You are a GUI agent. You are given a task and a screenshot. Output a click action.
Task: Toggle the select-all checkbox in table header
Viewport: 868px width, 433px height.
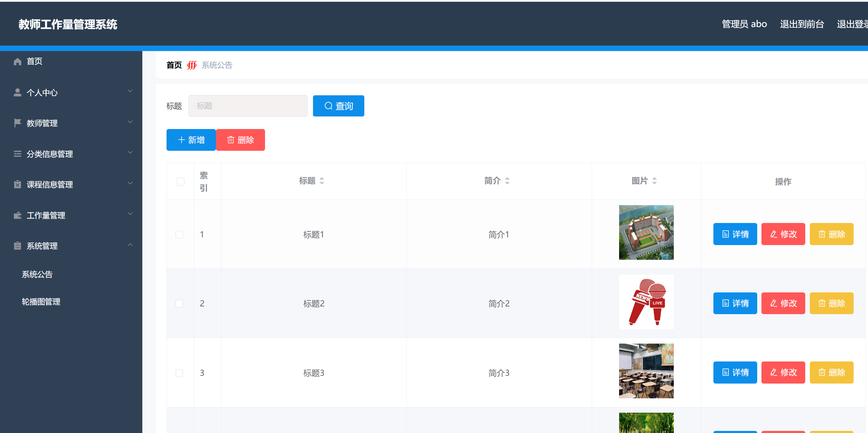pyautogui.click(x=181, y=182)
